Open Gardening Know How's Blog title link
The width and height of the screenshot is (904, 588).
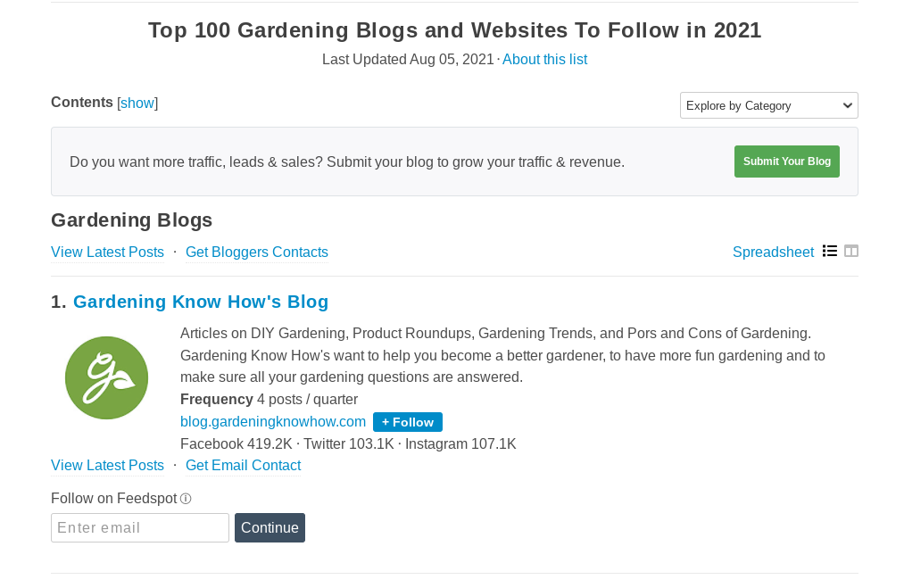click(x=201, y=302)
